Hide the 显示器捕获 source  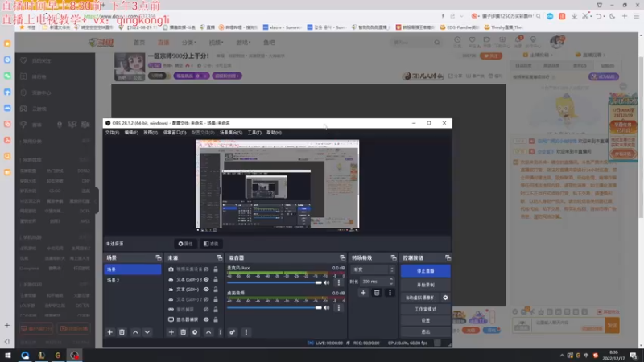click(206, 319)
